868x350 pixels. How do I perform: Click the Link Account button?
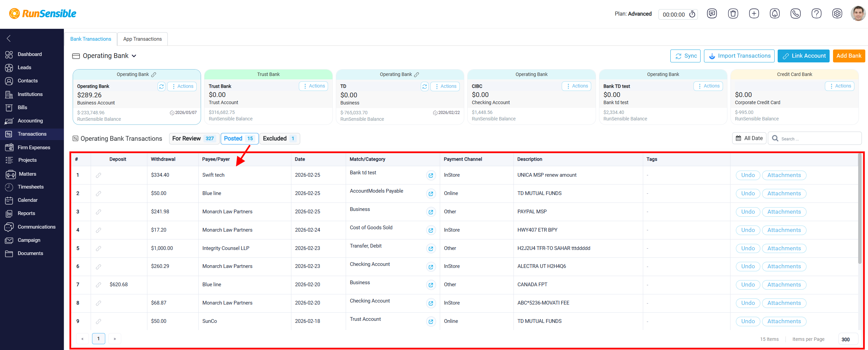803,56
